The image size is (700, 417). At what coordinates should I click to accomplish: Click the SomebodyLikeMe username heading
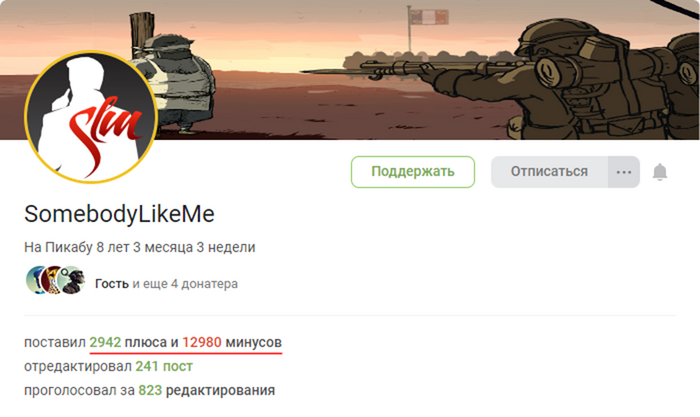119,214
